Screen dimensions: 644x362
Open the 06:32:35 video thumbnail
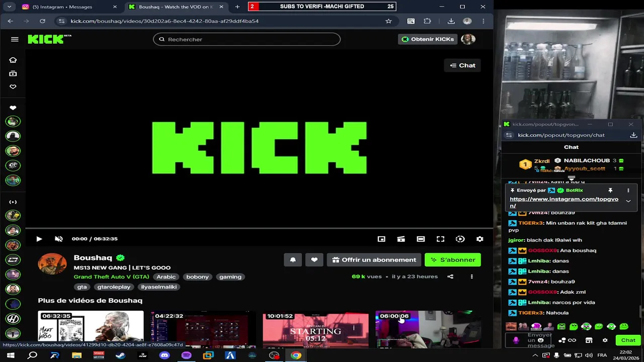click(91, 329)
